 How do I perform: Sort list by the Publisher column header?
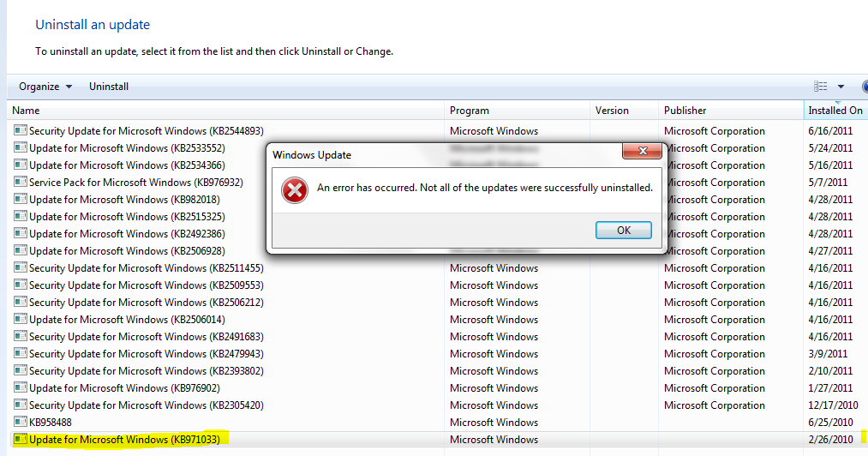coord(731,111)
